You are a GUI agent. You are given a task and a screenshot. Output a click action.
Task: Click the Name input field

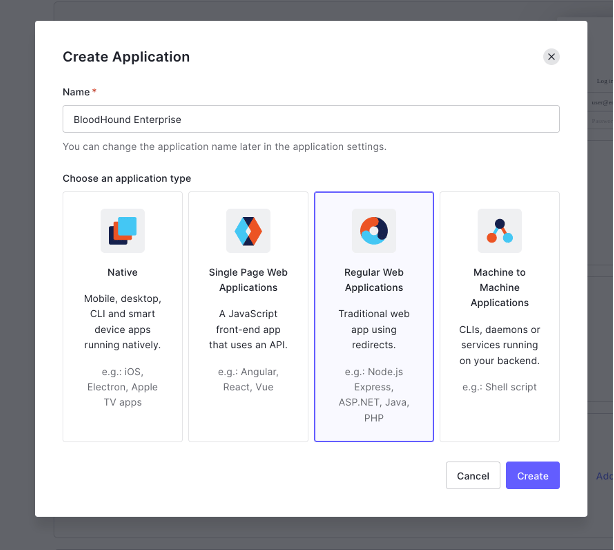311,119
